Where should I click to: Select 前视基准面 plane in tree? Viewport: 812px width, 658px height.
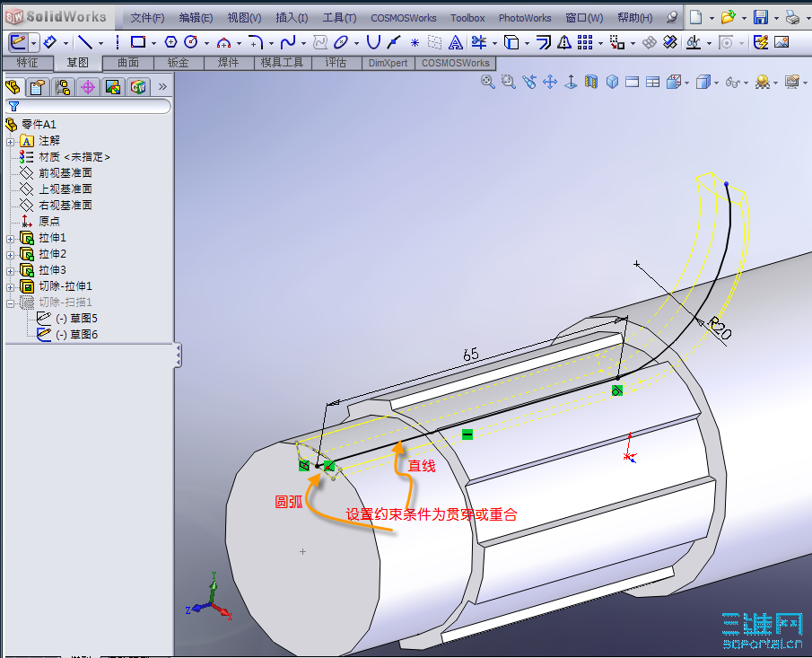(x=65, y=172)
